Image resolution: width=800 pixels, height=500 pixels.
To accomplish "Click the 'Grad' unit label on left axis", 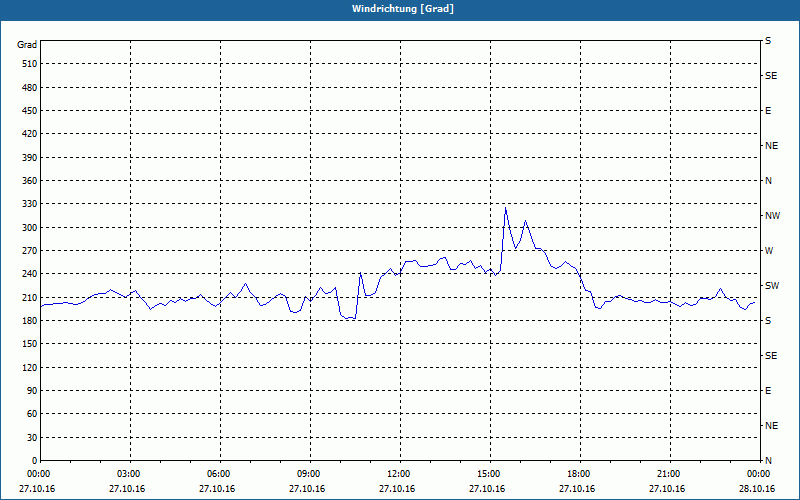I will [27, 45].
